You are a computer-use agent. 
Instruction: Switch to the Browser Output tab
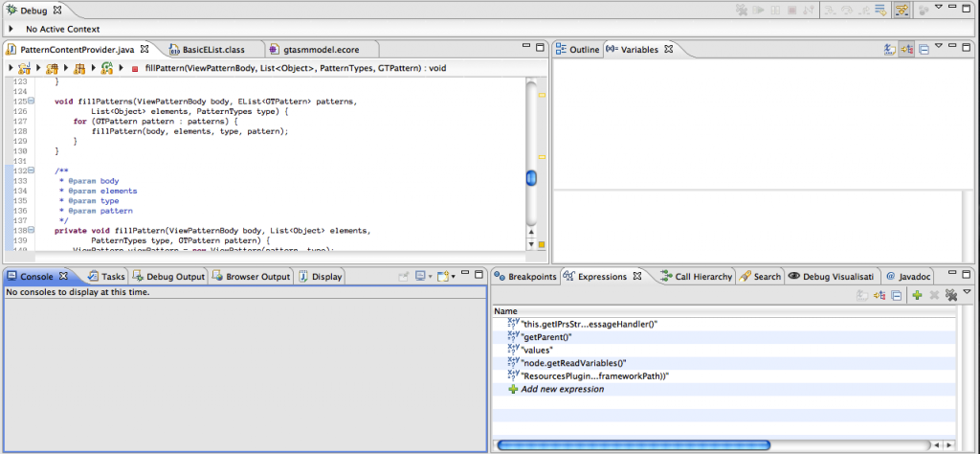[252, 277]
